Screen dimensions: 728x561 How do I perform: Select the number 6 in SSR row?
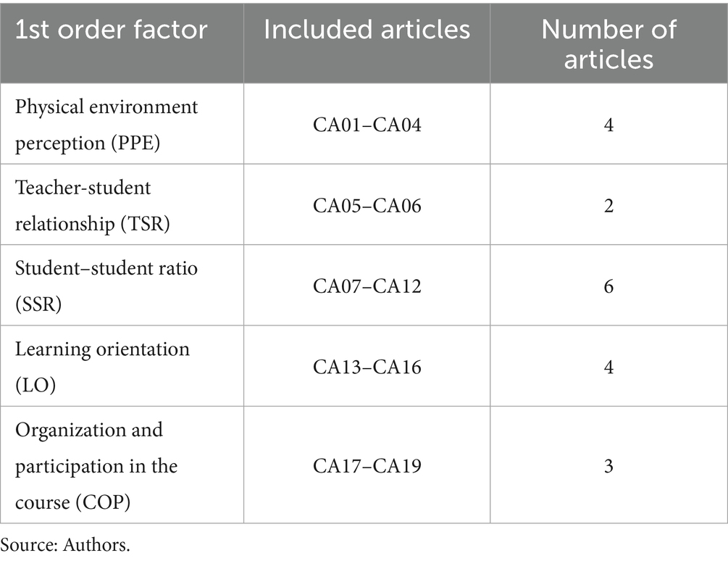[608, 287]
